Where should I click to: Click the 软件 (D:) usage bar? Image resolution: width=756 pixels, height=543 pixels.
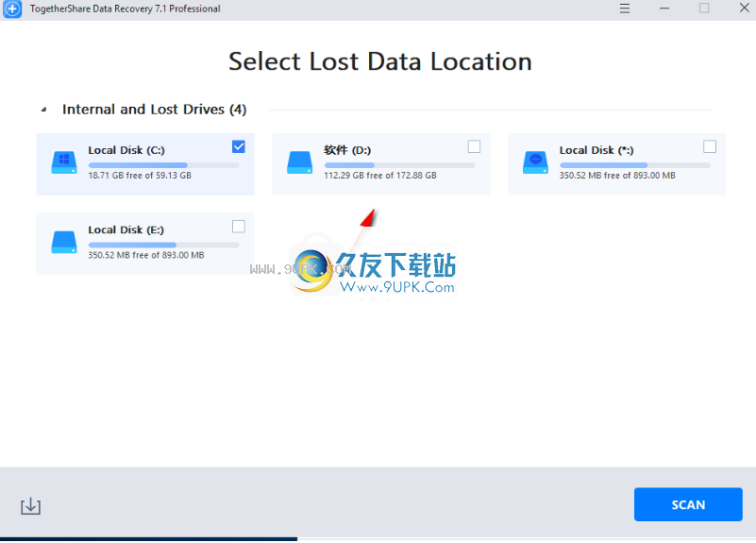(x=399, y=165)
